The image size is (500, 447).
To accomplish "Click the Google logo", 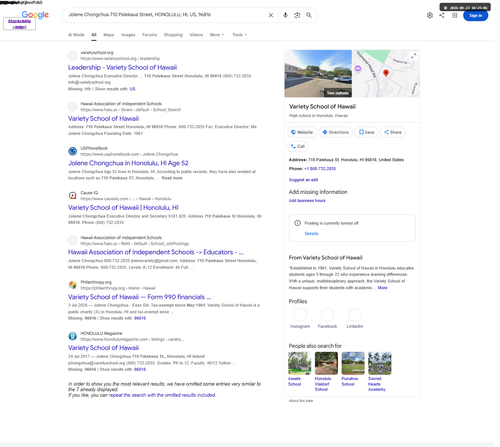I will 35,15.
